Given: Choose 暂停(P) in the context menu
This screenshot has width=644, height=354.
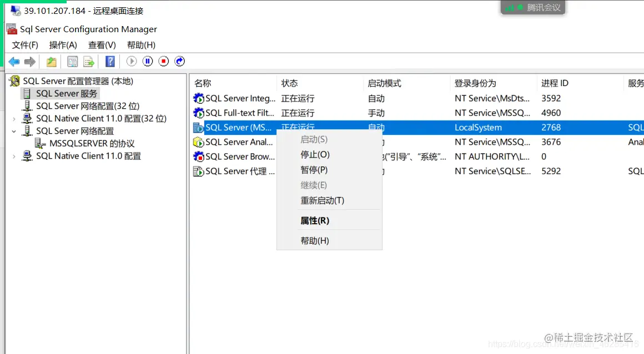Looking at the screenshot, I should tap(329, 170).
